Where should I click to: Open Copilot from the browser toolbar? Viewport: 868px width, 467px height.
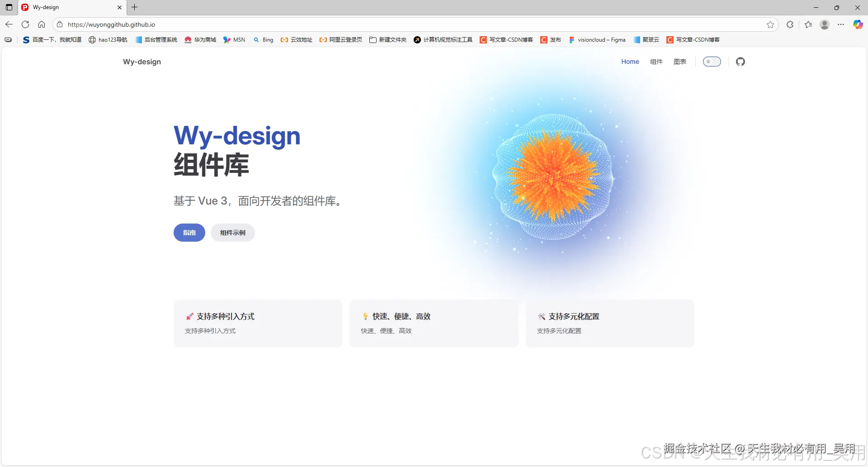(858, 24)
